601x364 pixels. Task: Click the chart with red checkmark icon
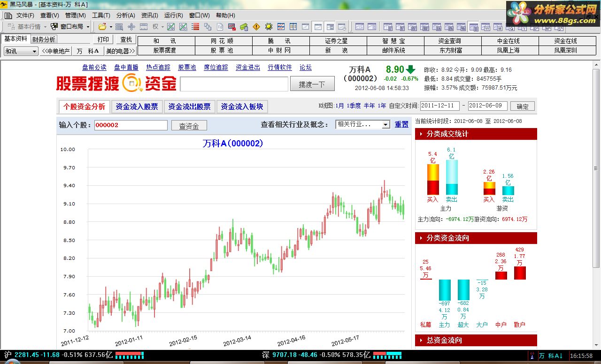(x=232, y=27)
